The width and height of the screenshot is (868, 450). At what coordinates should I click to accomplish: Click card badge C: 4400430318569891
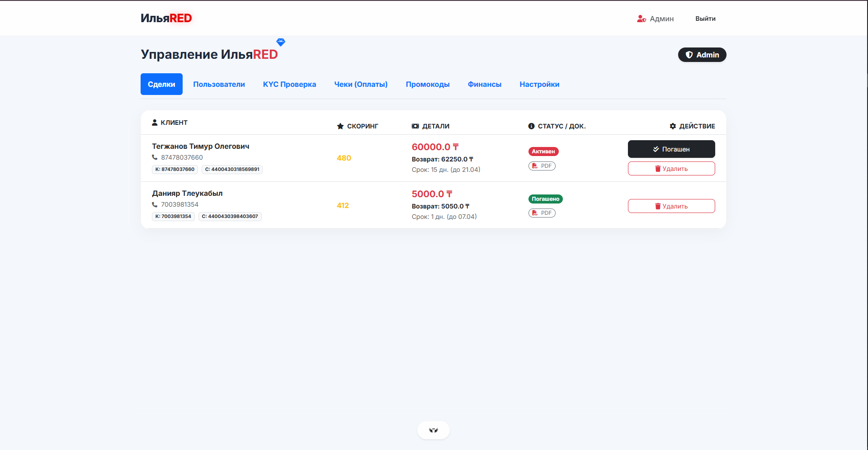pyautogui.click(x=232, y=170)
